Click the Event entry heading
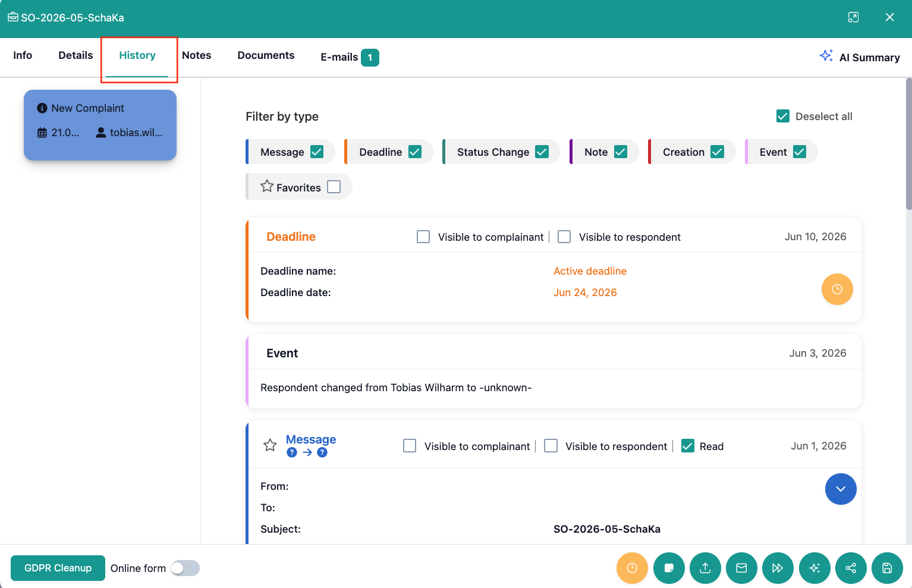Image resolution: width=912 pixels, height=588 pixels. [x=282, y=353]
